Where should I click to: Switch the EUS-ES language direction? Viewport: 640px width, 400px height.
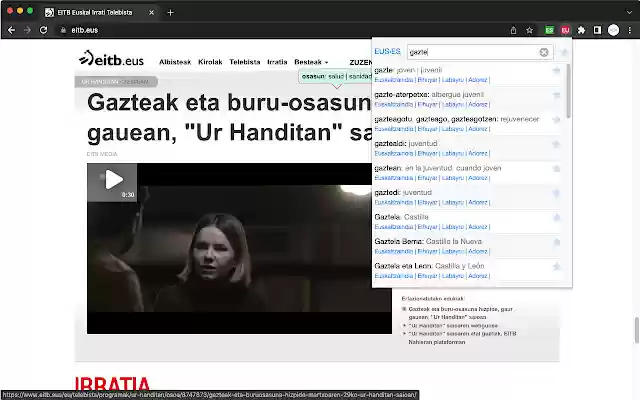click(x=387, y=51)
